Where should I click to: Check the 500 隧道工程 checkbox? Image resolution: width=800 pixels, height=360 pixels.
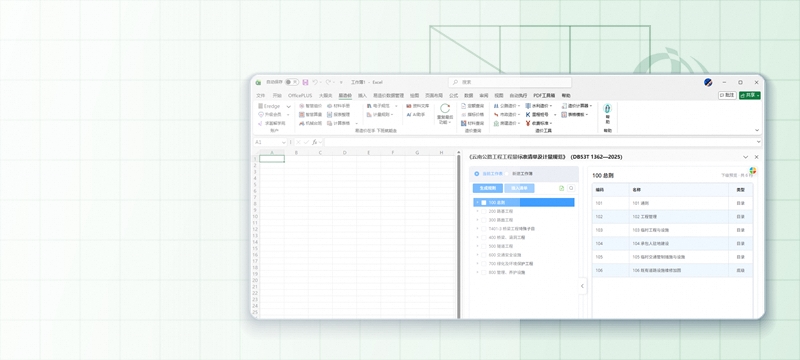point(484,246)
